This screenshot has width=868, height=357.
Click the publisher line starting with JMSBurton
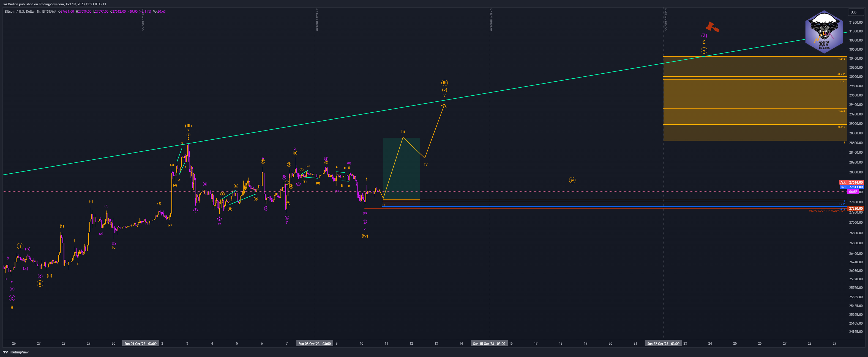click(54, 4)
